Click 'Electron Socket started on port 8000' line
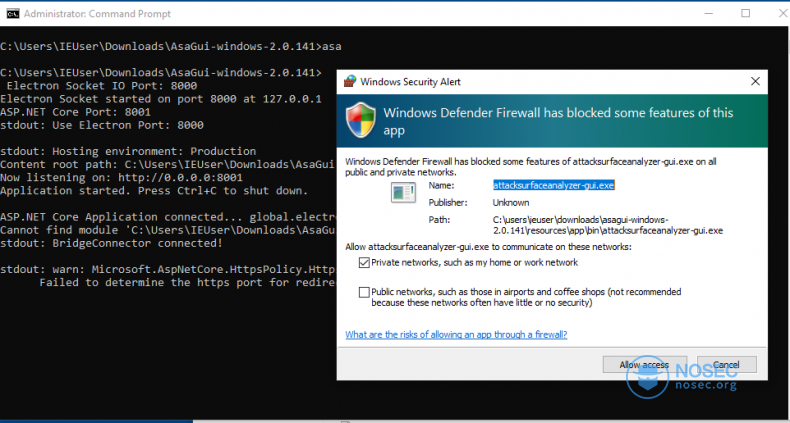This screenshot has width=790, height=423. click(161, 99)
